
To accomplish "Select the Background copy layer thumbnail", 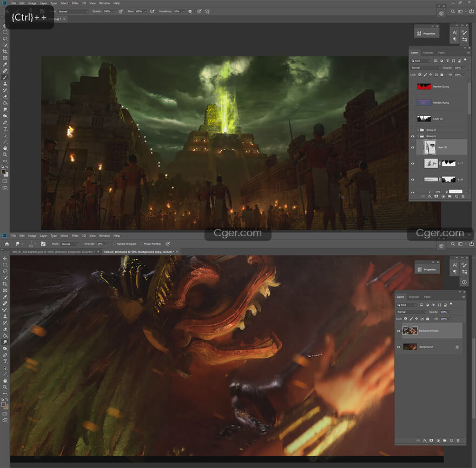I will (x=410, y=331).
